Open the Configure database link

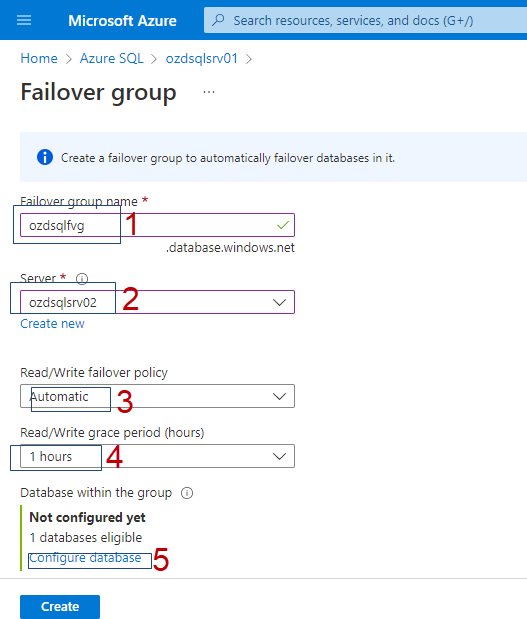pos(85,558)
